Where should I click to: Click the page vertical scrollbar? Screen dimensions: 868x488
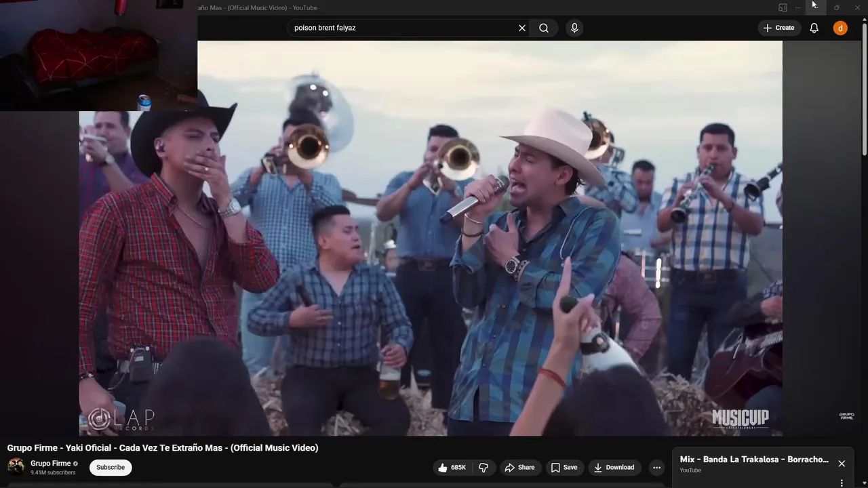tap(864, 88)
